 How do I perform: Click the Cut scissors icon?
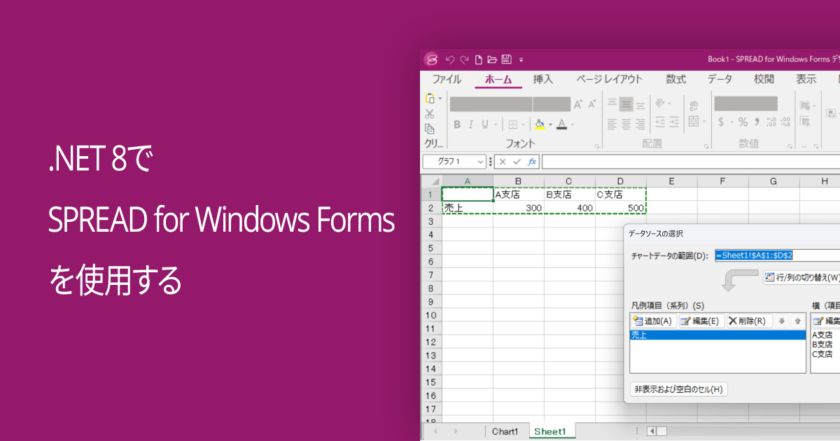tap(429, 114)
